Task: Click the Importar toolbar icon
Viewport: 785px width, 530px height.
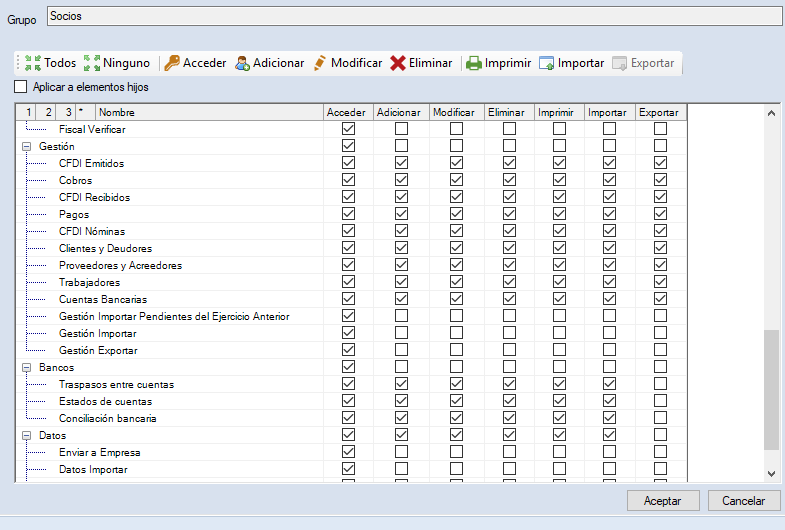Action: tap(547, 63)
